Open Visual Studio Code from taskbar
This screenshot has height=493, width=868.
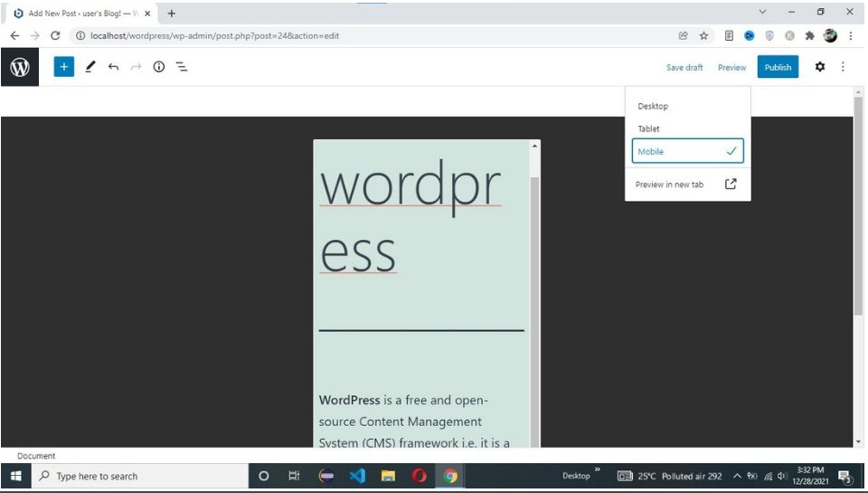[x=357, y=476]
